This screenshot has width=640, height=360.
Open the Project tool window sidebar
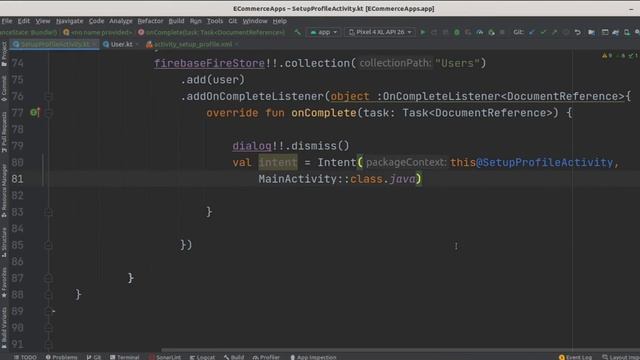[x=4, y=54]
